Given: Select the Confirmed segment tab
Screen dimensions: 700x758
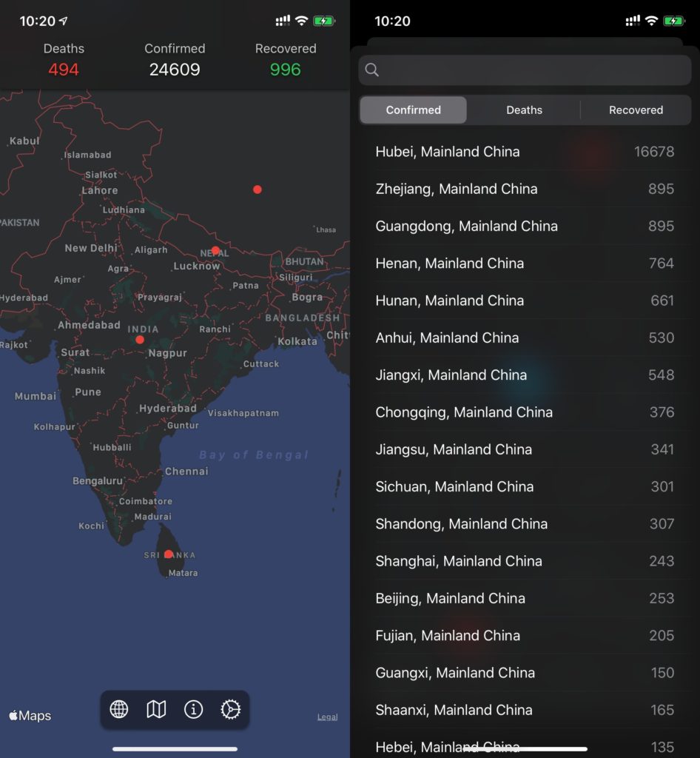Looking at the screenshot, I should pos(413,110).
